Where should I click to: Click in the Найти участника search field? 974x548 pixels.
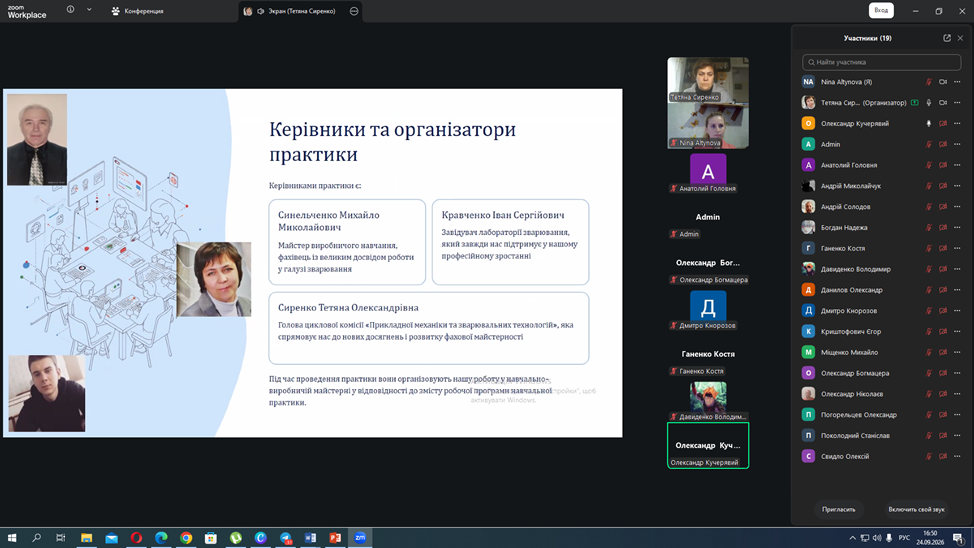(x=881, y=62)
